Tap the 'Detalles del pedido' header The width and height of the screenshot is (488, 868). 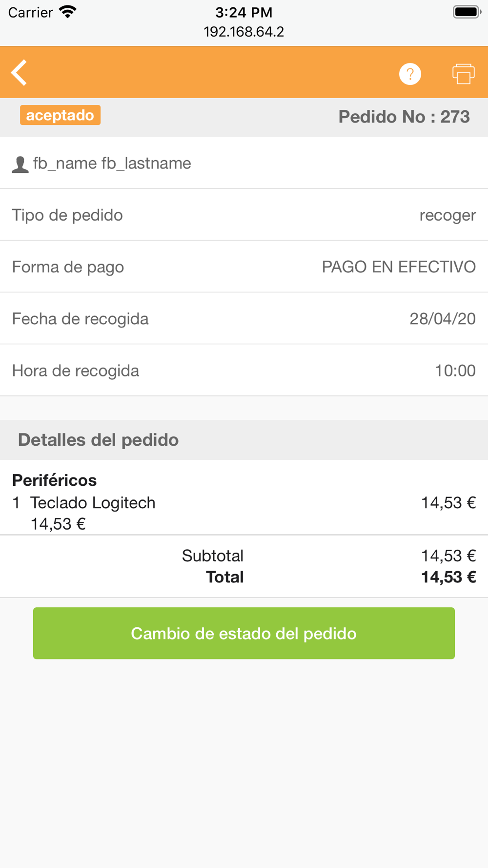click(x=98, y=440)
